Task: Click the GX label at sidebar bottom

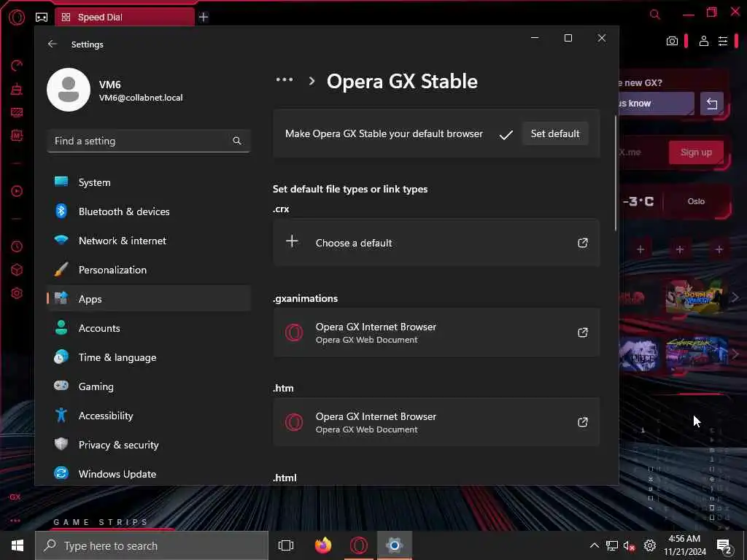Action: coord(15,497)
